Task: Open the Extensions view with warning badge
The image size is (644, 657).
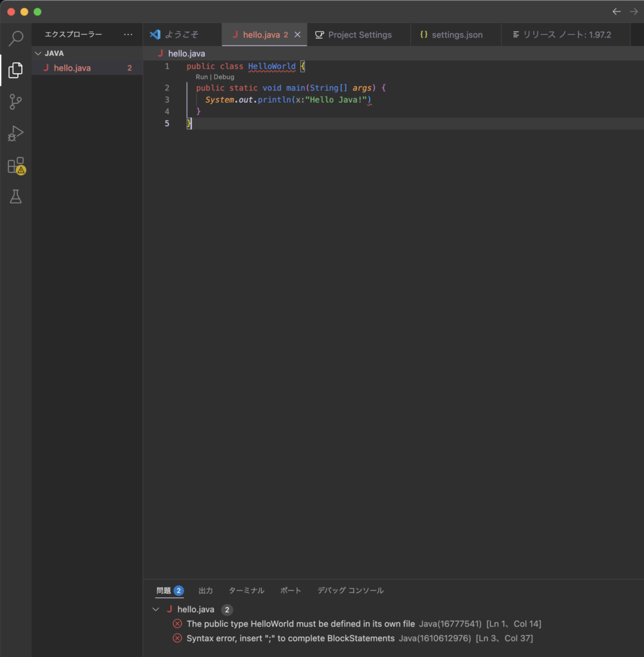Action: pyautogui.click(x=16, y=166)
